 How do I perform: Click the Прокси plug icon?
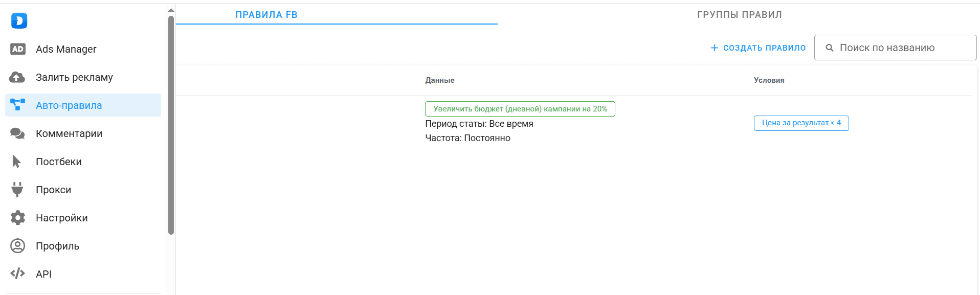point(17,190)
